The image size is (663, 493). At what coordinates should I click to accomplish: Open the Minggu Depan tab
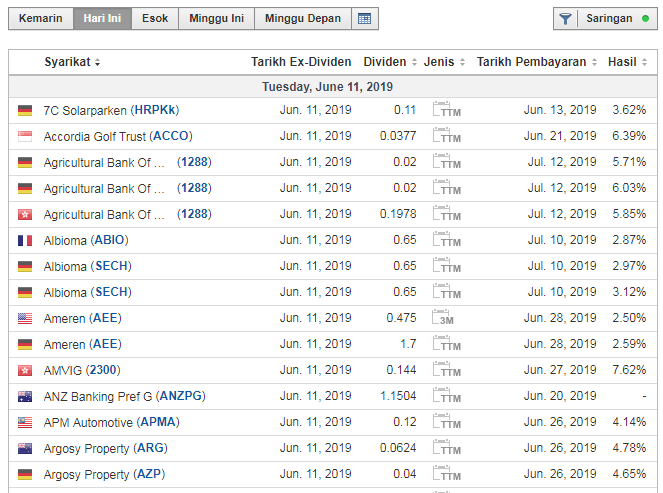pyautogui.click(x=303, y=19)
